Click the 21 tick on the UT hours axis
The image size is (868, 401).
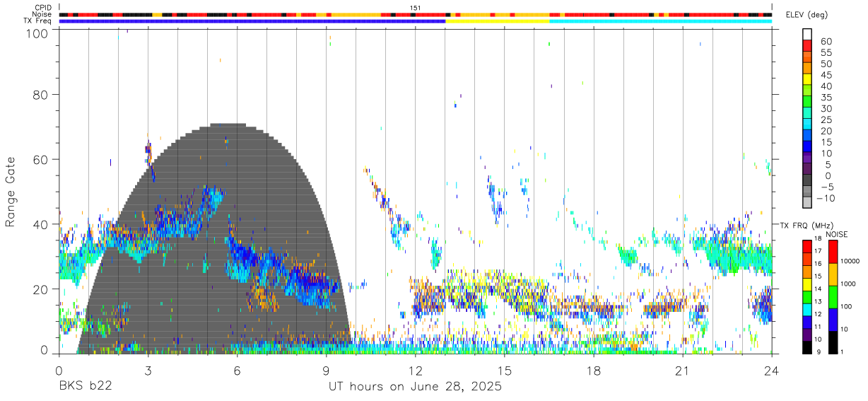(x=683, y=370)
